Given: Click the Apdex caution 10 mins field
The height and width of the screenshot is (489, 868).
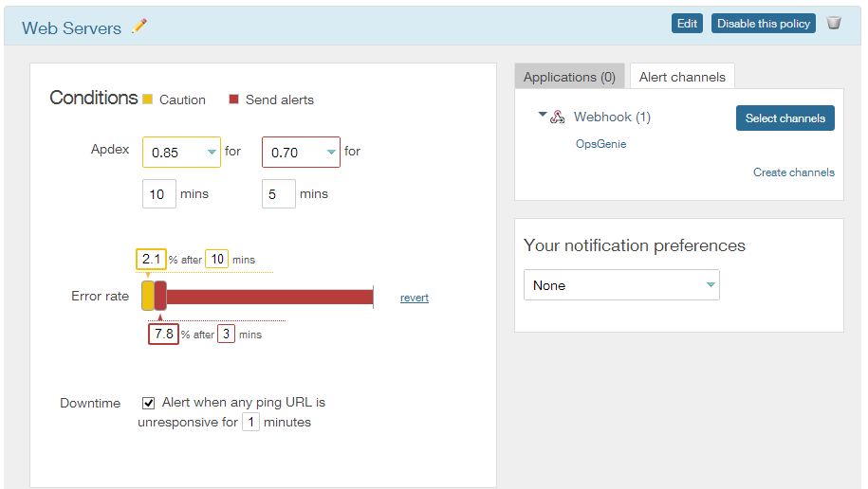Looking at the screenshot, I should click(x=158, y=193).
